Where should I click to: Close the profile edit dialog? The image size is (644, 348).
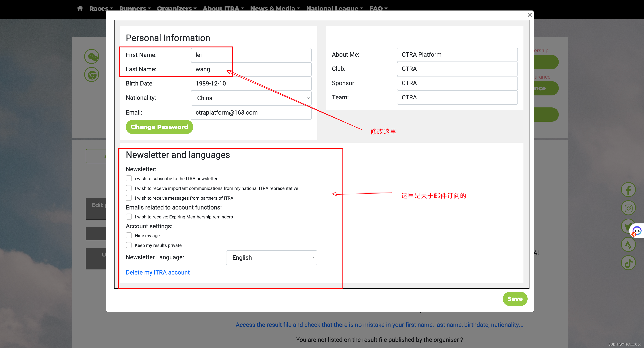[529, 15]
